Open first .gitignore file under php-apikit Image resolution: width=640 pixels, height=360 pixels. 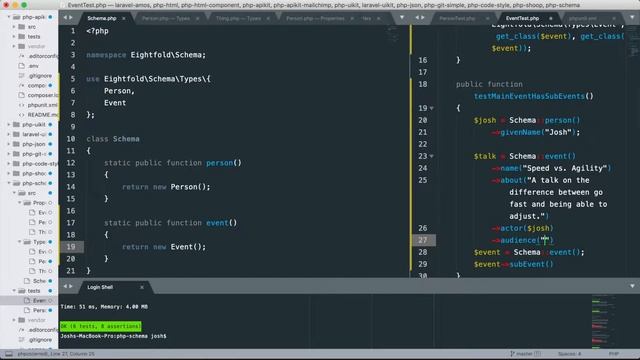point(40,76)
